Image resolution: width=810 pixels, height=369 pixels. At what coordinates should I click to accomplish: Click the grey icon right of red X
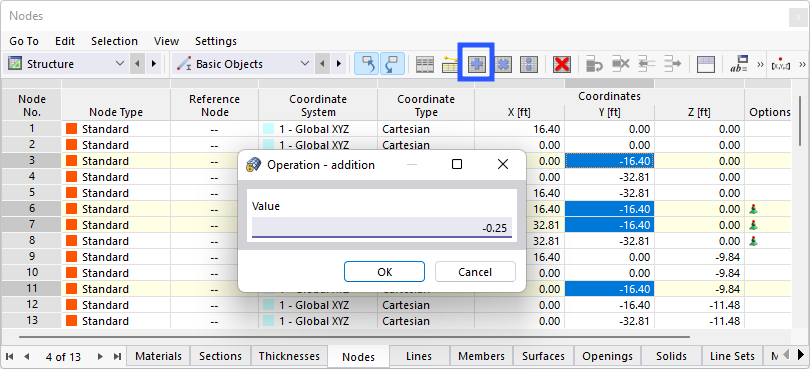tap(595, 64)
